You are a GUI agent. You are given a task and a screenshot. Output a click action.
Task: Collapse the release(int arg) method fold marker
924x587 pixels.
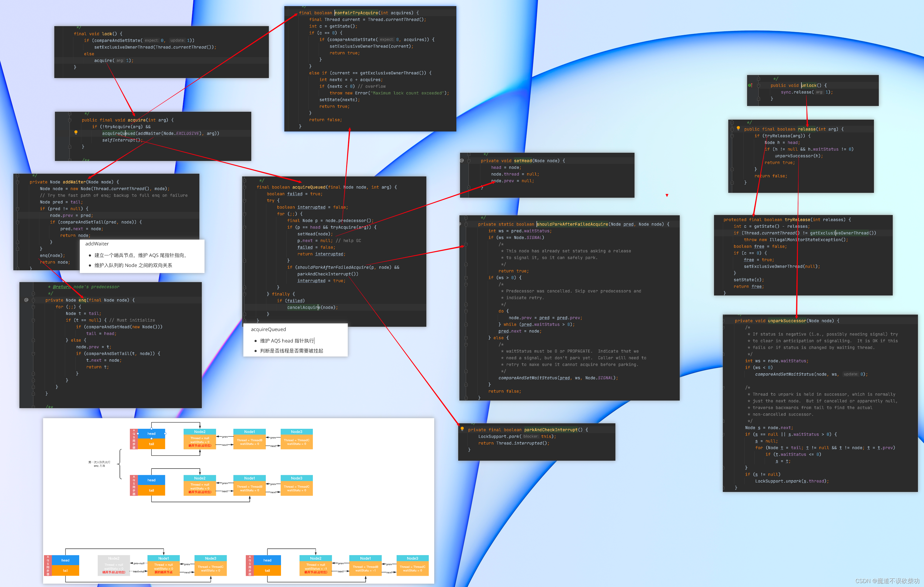pos(732,129)
